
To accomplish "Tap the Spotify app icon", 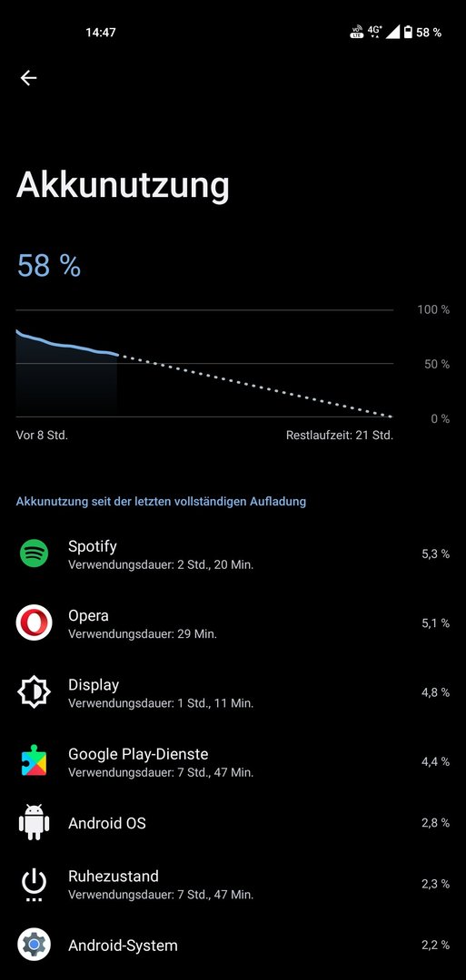I will (x=34, y=554).
